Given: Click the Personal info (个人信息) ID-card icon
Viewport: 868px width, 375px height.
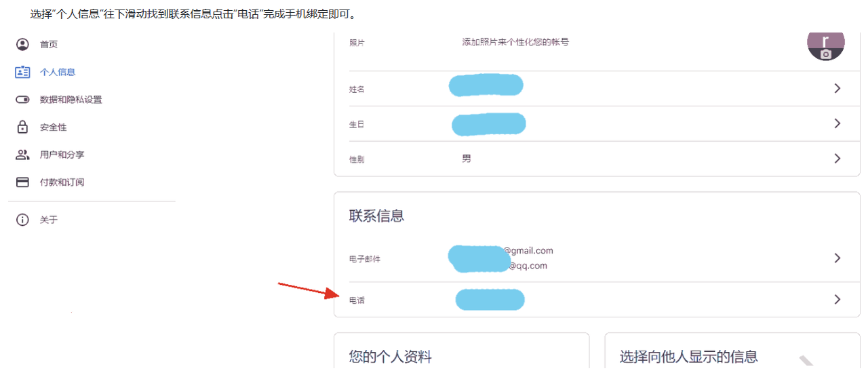Looking at the screenshot, I should pyautogui.click(x=23, y=72).
